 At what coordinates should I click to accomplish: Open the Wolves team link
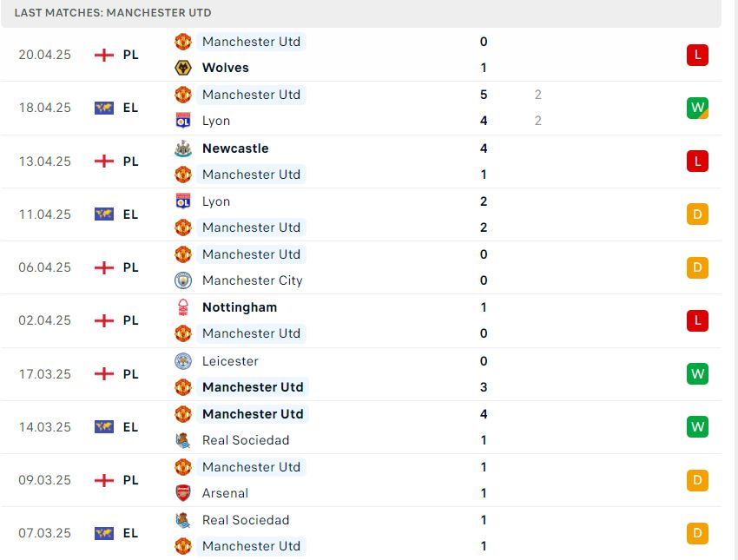[226, 68]
